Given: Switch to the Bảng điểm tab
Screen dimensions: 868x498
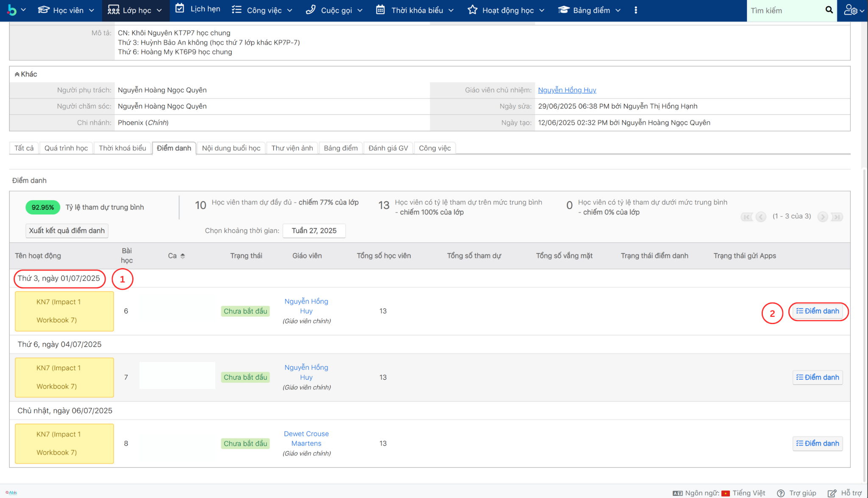Looking at the screenshot, I should [340, 148].
